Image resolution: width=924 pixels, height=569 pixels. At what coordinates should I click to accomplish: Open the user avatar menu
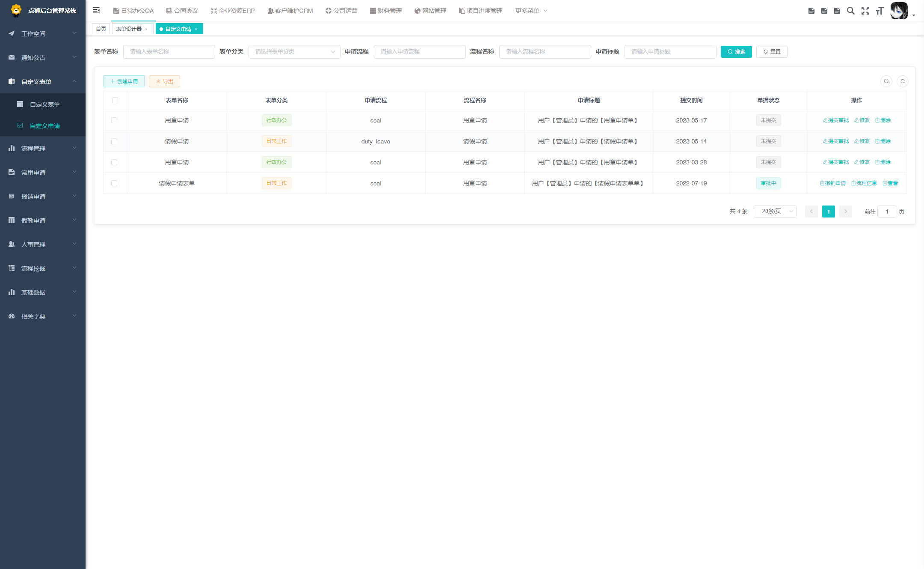(x=899, y=11)
